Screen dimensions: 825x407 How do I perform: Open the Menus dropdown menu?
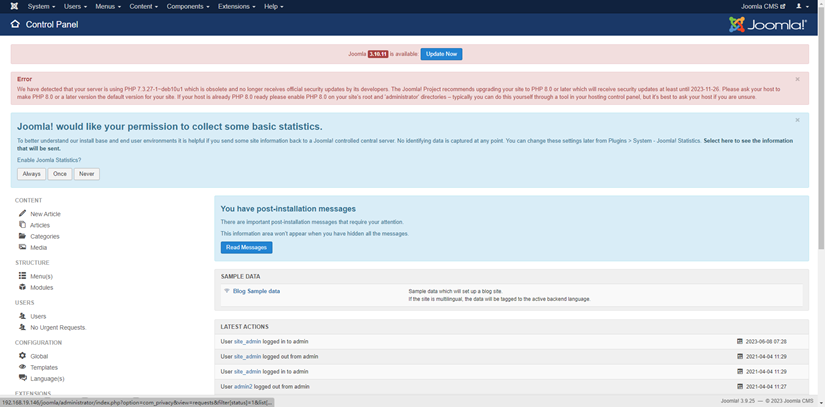[108, 6]
